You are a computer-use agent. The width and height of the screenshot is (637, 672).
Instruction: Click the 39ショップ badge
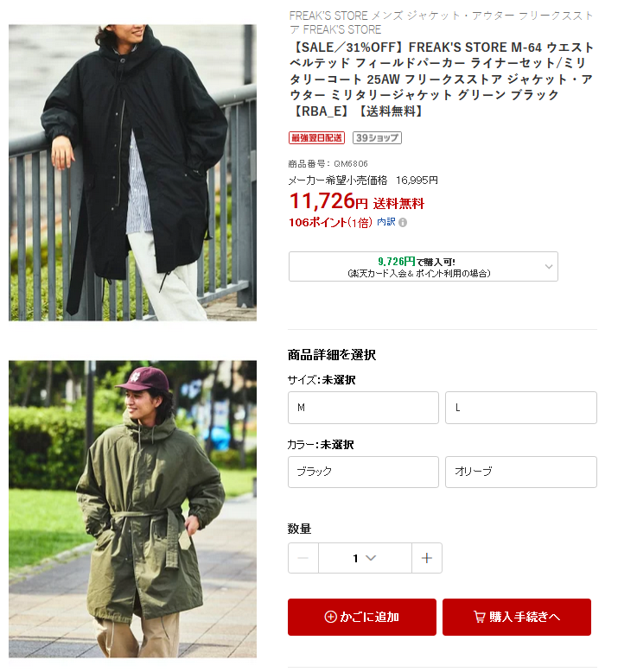tap(377, 138)
